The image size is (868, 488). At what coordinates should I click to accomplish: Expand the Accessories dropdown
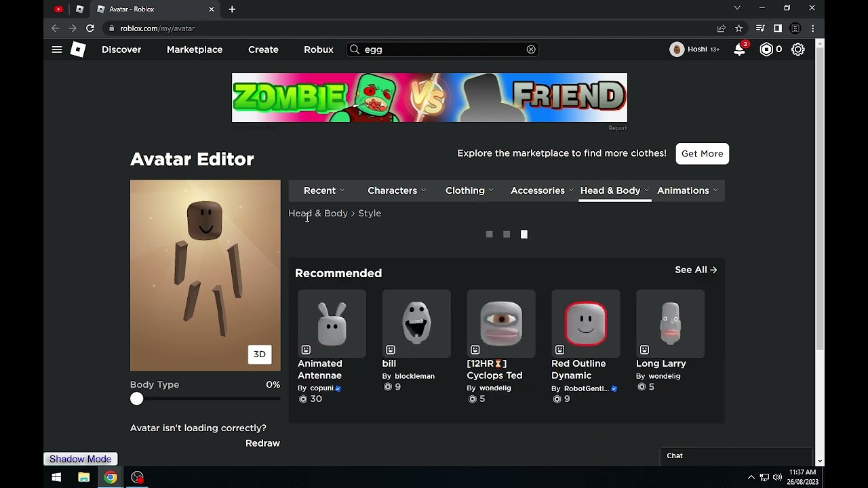click(x=542, y=190)
